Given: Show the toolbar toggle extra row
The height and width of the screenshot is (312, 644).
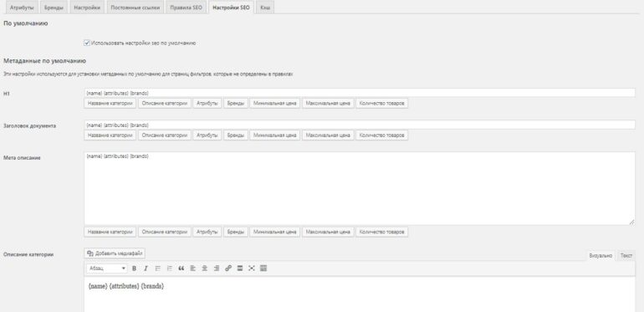Looking at the screenshot, I should pos(263,269).
